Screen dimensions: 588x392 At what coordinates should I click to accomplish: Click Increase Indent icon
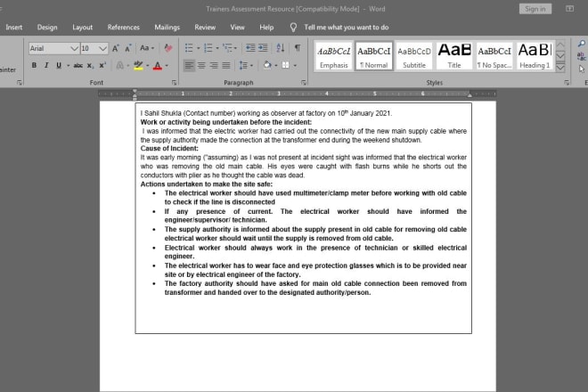click(x=263, y=47)
